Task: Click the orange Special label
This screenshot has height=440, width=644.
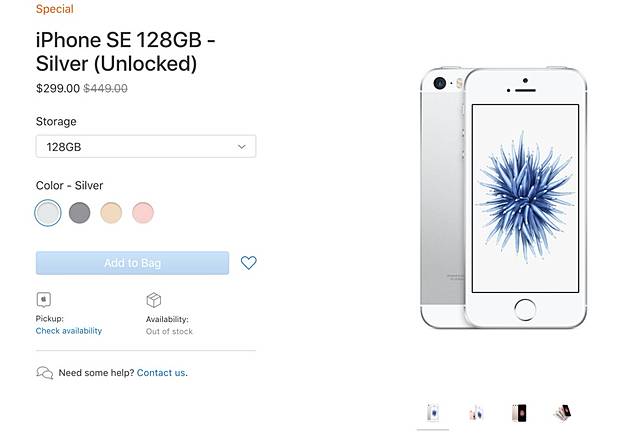Action: coord(54,9)
